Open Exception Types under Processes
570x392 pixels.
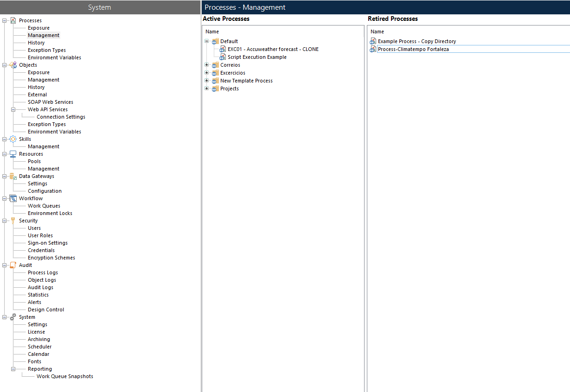tap(47, 50)
